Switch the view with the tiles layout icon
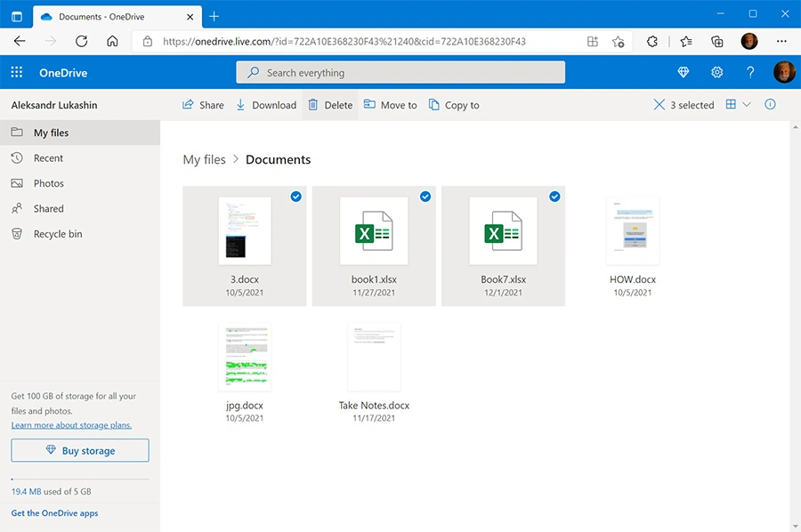The height and width of the screenshot is (532, 801). [x=731, y=105]
